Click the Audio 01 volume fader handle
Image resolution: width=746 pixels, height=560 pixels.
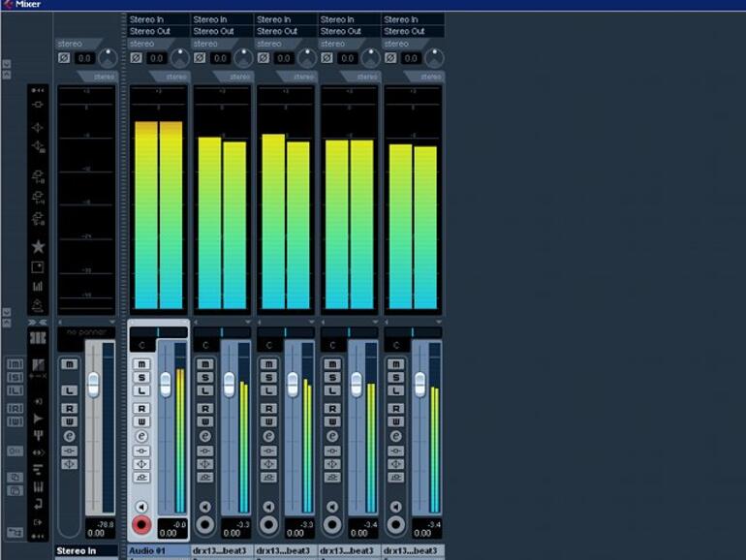click(165, 385)
